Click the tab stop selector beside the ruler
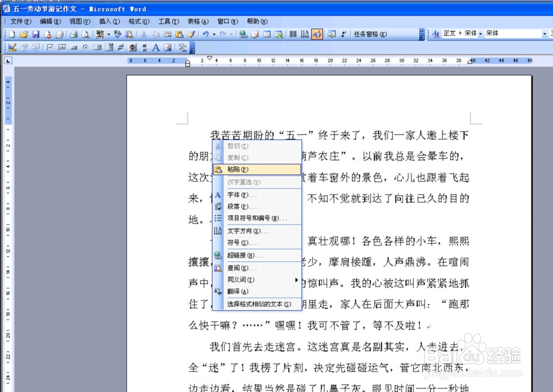This screenshot has width=553, height=392. click(x=7, y=61)
